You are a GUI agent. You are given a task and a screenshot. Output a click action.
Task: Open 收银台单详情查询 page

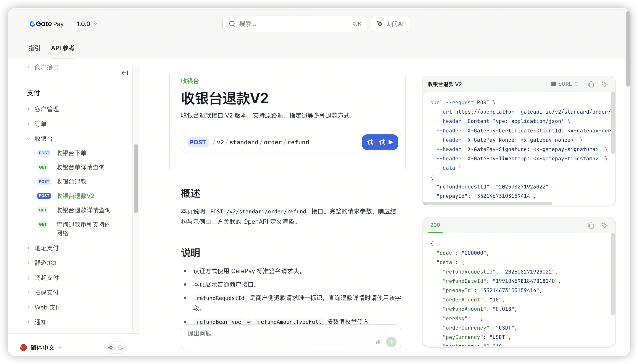pos(81,167)
